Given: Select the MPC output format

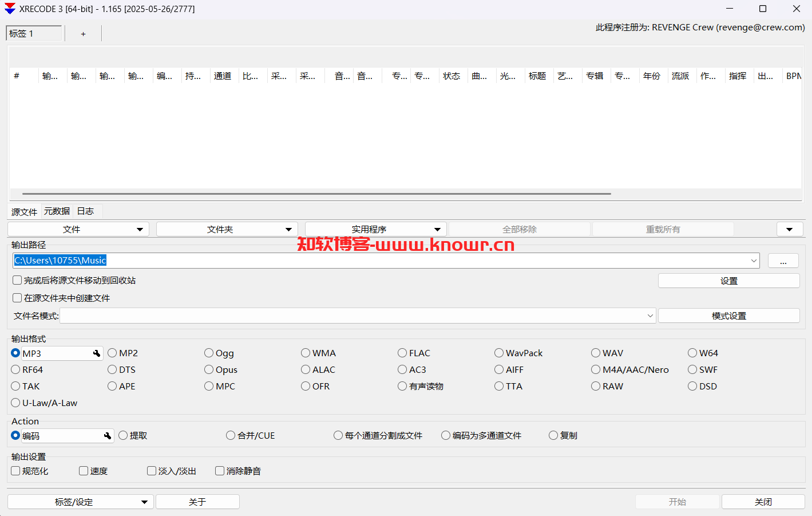Looking at the screenshot, I should click(x=220, y=387).
